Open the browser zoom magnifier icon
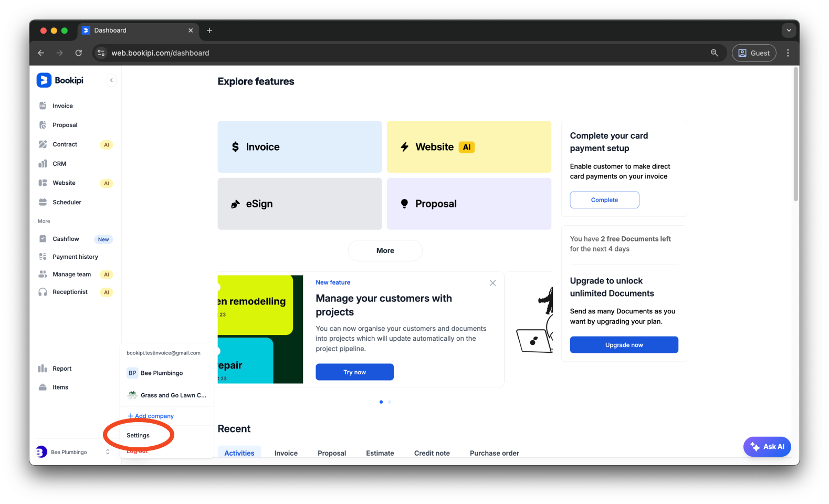 715,53
